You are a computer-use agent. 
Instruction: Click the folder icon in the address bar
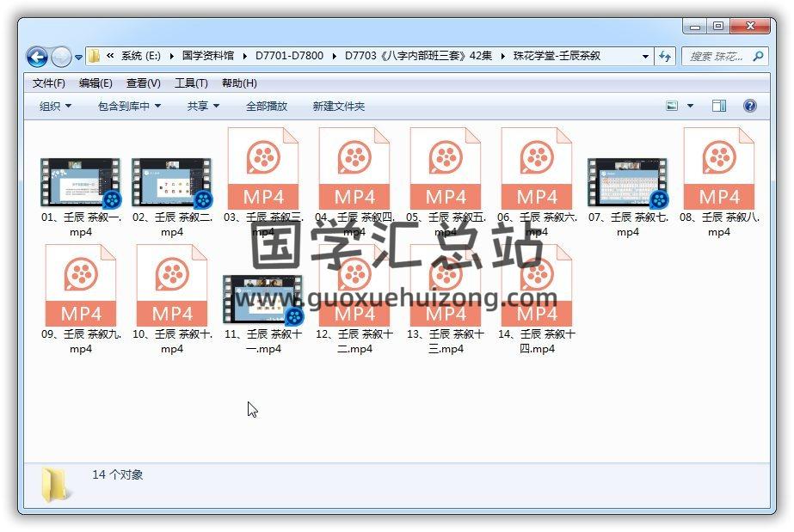tap(94, 56)
